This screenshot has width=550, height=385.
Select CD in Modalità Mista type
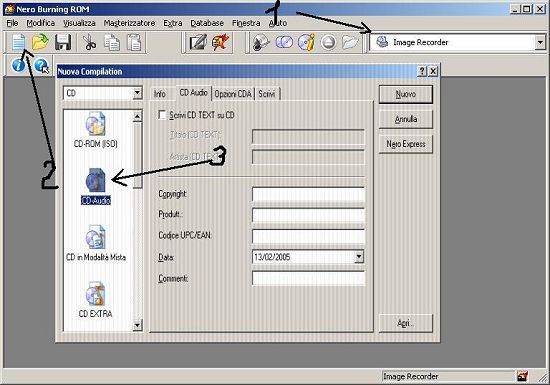click(96, 243)
